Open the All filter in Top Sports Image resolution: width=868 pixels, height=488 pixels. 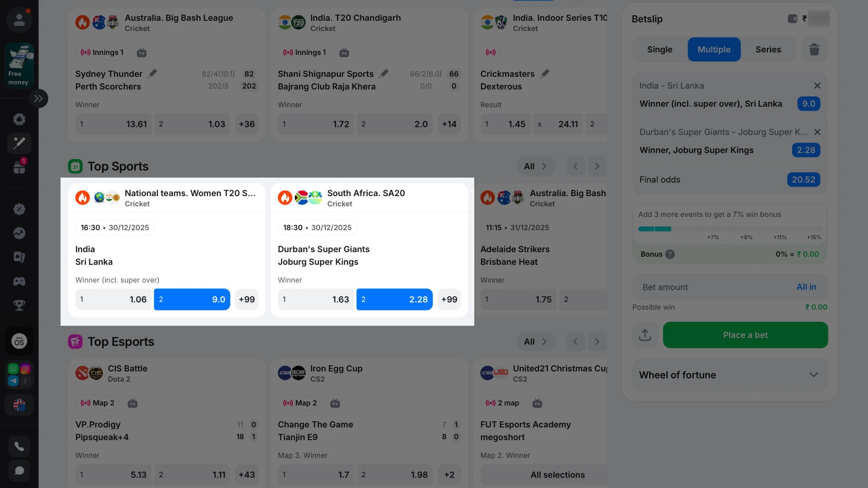(x=536, y=166)
